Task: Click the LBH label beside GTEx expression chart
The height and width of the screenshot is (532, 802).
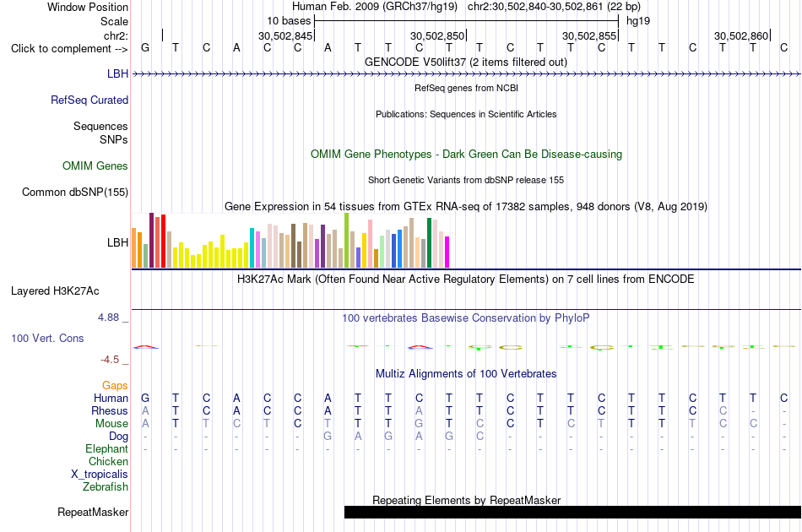Action: [117, 242]
